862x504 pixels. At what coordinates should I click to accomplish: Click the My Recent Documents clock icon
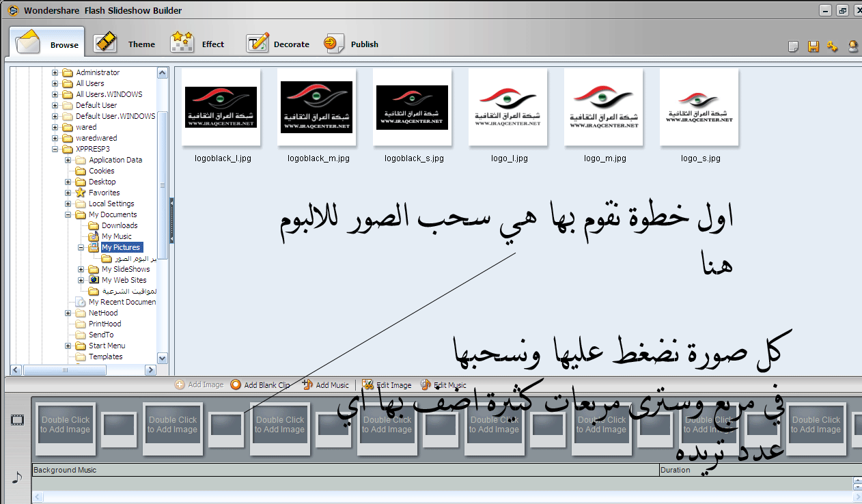point(81,302)
